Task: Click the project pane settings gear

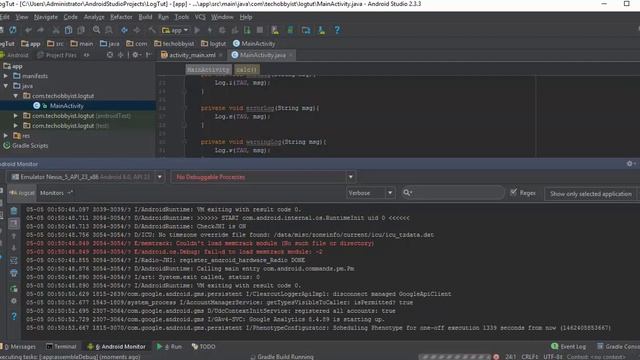Action: pos(135,55)
